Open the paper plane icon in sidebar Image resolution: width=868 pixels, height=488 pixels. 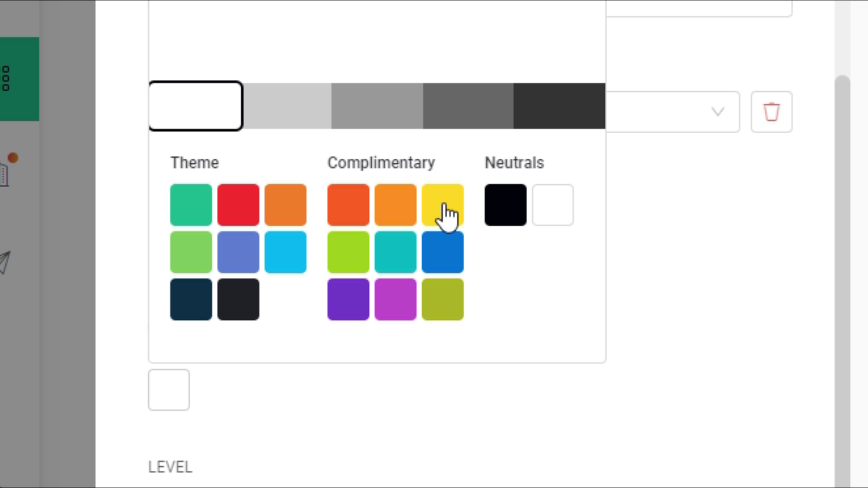pos(5,262)
